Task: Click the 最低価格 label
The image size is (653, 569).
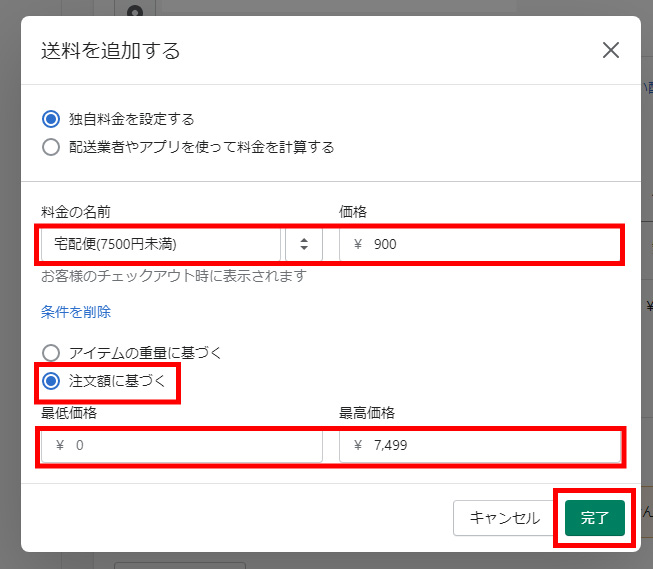Action: (x=69, y=413)
